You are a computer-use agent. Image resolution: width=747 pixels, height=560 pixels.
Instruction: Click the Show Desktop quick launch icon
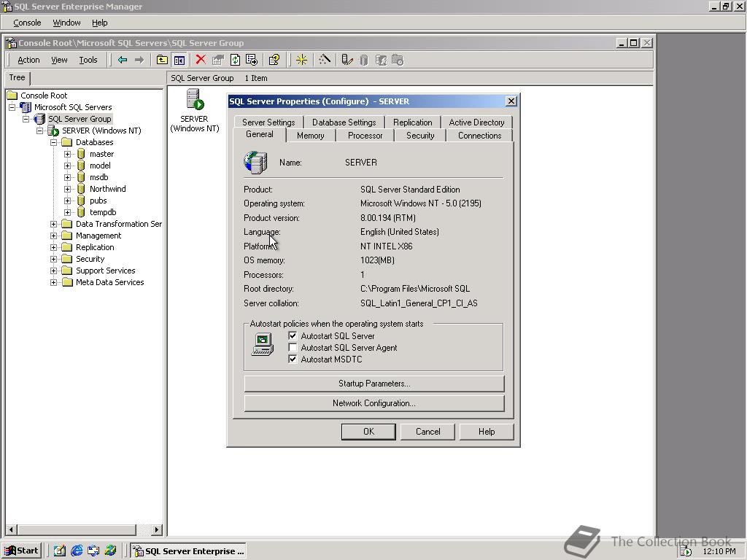coord(60,551)
